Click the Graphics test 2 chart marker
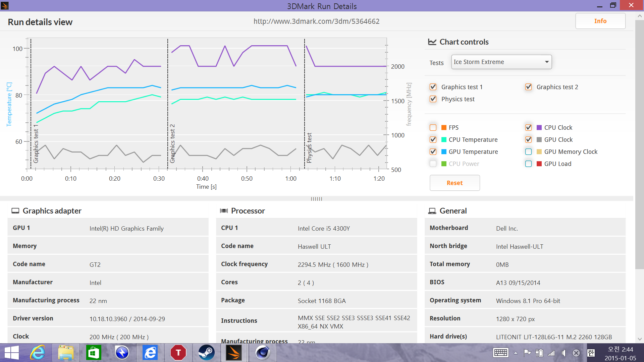This screenshot has height=362, width=644. point(172,143)
